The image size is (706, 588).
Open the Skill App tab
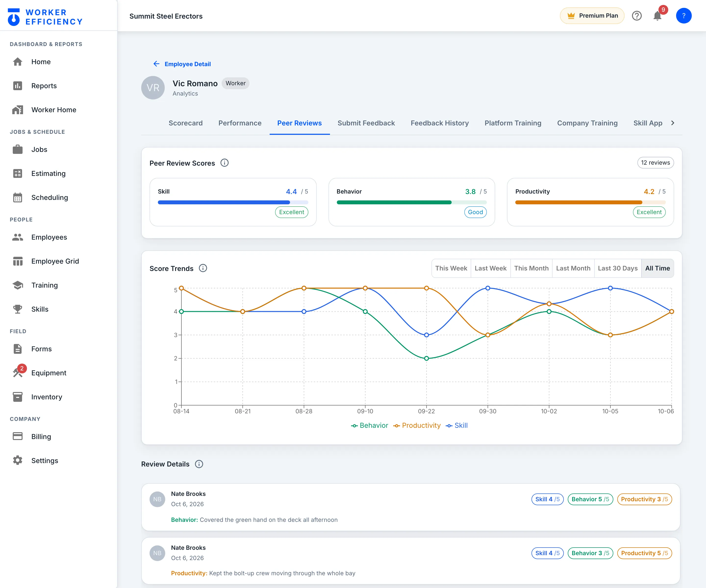[648, 123]
